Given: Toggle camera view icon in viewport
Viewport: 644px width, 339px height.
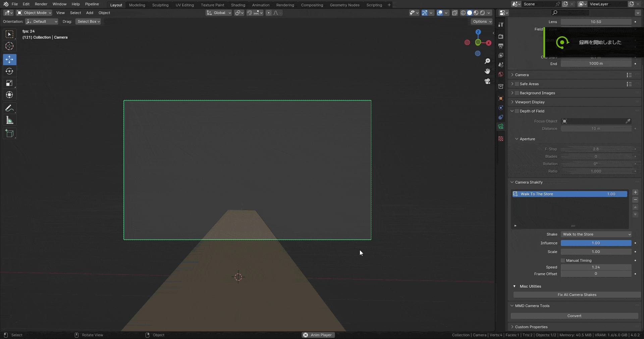Looking at the screenshot, I should click(x=487, y=81).
